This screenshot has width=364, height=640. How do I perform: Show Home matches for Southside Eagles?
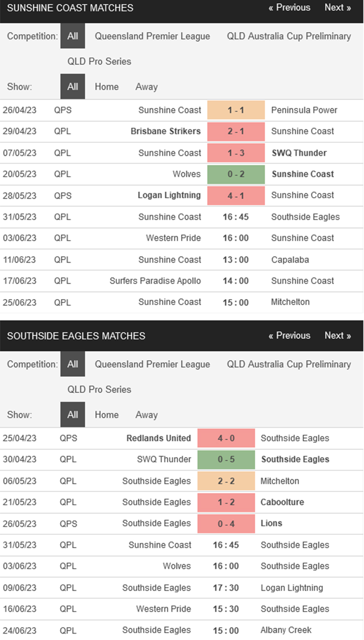coord(106,415)
